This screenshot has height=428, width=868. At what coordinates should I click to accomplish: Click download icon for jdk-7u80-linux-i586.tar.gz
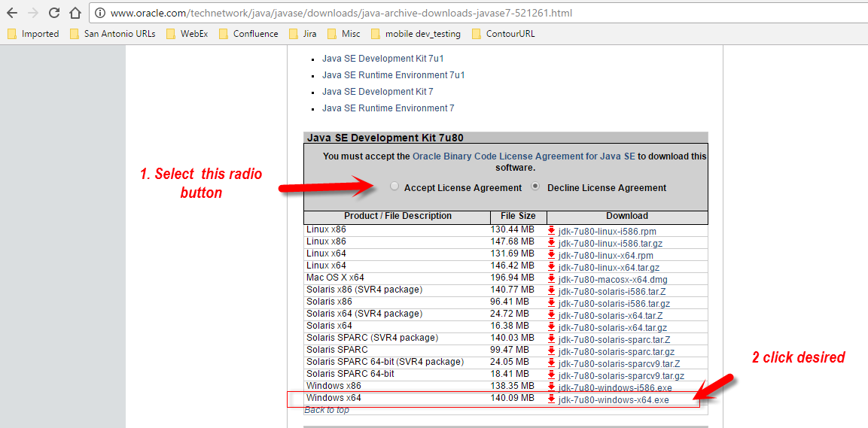coord(551,243)
